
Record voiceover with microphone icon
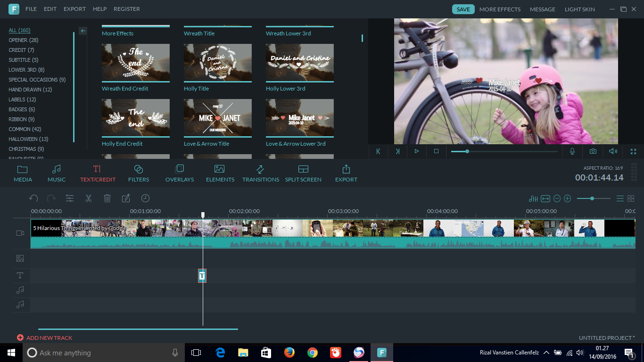[572, 151]
